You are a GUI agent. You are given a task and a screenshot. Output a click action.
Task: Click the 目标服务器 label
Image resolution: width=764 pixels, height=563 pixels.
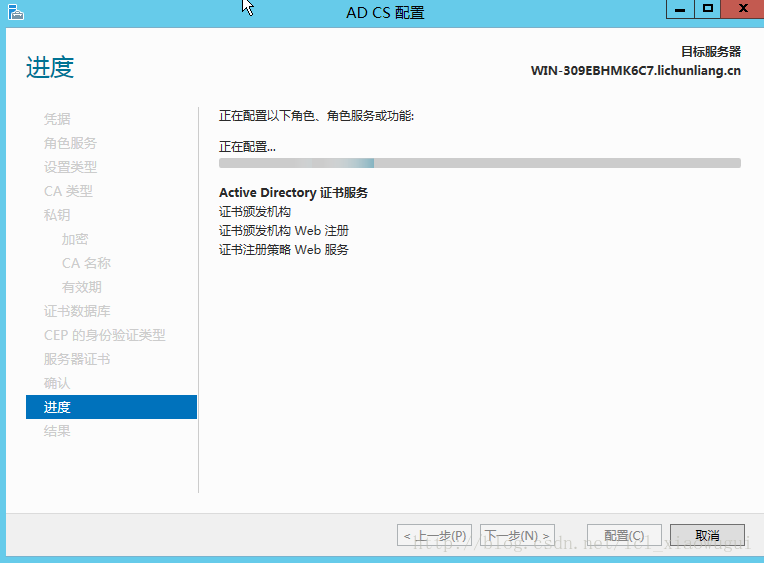click(x=711, y=51)
